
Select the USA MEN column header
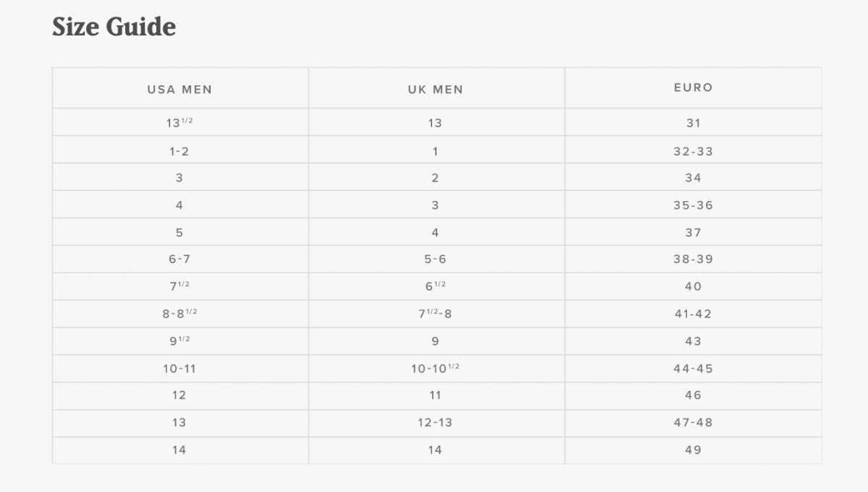(x=180, y=90)
